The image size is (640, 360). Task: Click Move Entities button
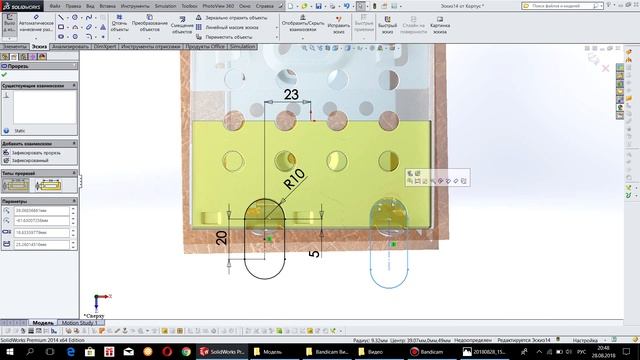(x=224, y=37)
